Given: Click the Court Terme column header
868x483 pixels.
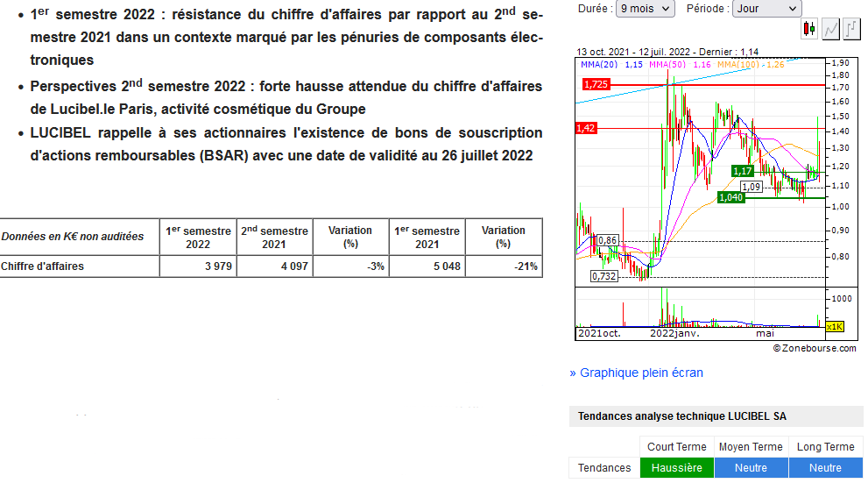Looking at the screenshot, I should pos(676,447).
